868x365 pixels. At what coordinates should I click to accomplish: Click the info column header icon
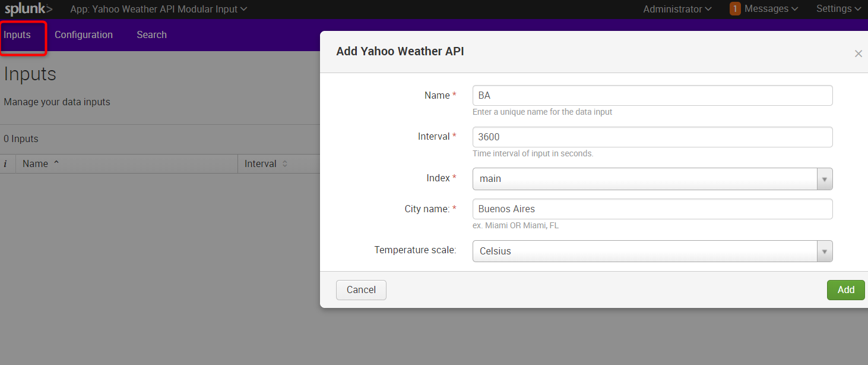pyautogui.click(x=6, y=163)
